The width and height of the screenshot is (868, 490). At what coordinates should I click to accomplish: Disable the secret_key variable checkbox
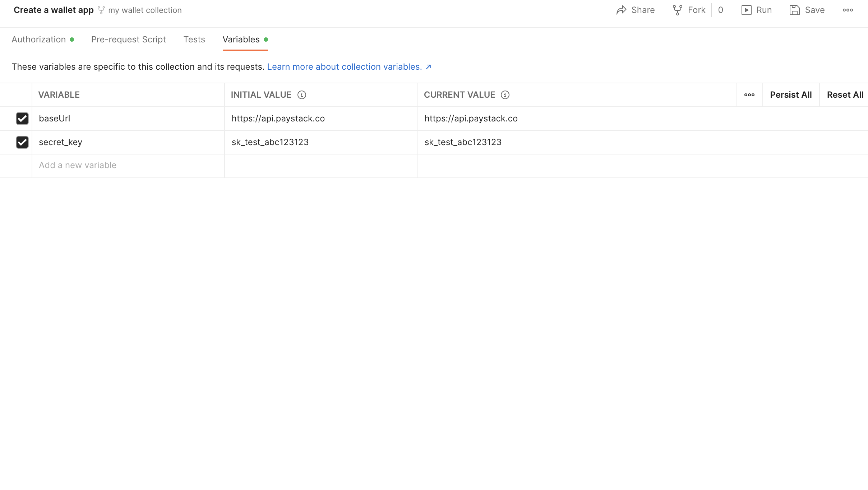[22, 142]
